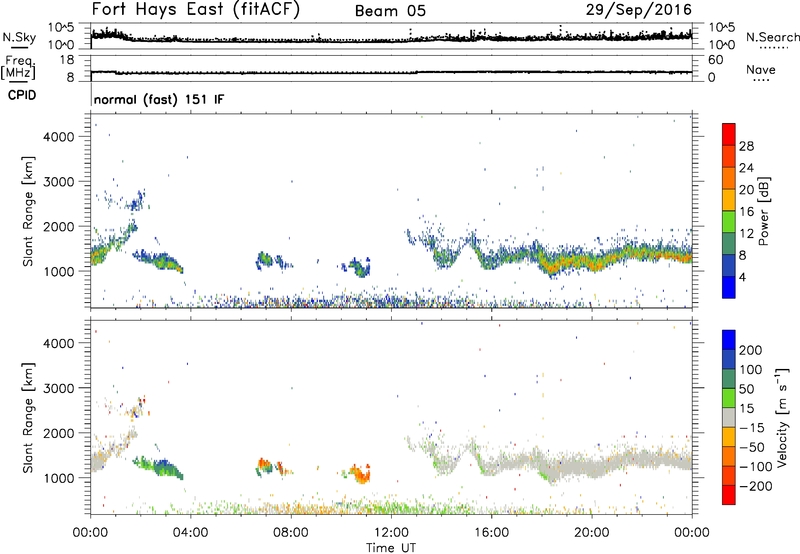Click the gray segment of the Velocity color bar
The width and height of the screenshot is (800, 554).
click(x=729, y=417)
